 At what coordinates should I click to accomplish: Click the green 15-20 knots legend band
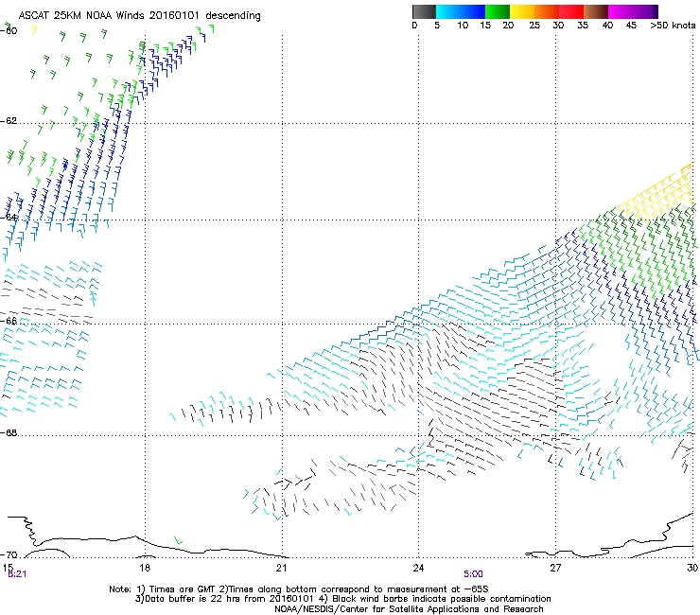(498, 11)
